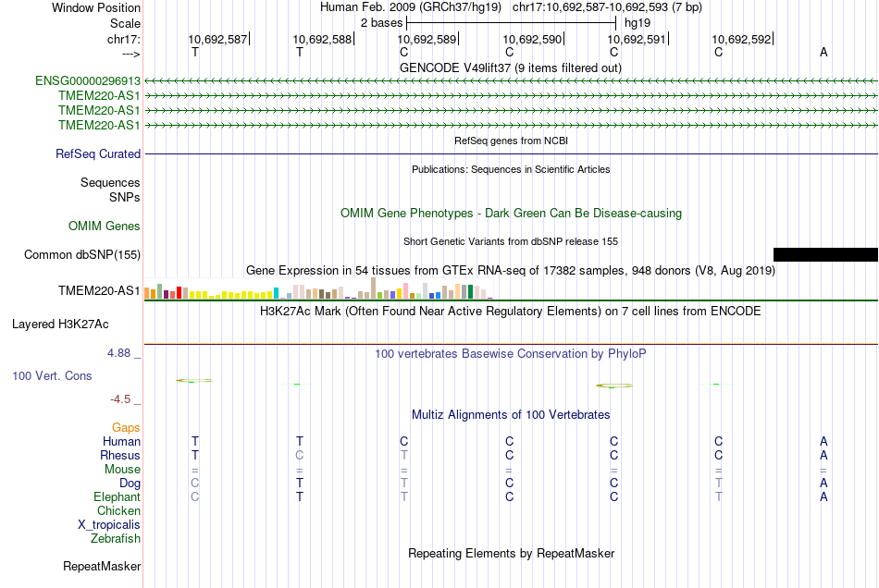
Task: Click the -4.5 PhyloP lower scale value
Action: [120, 399]
